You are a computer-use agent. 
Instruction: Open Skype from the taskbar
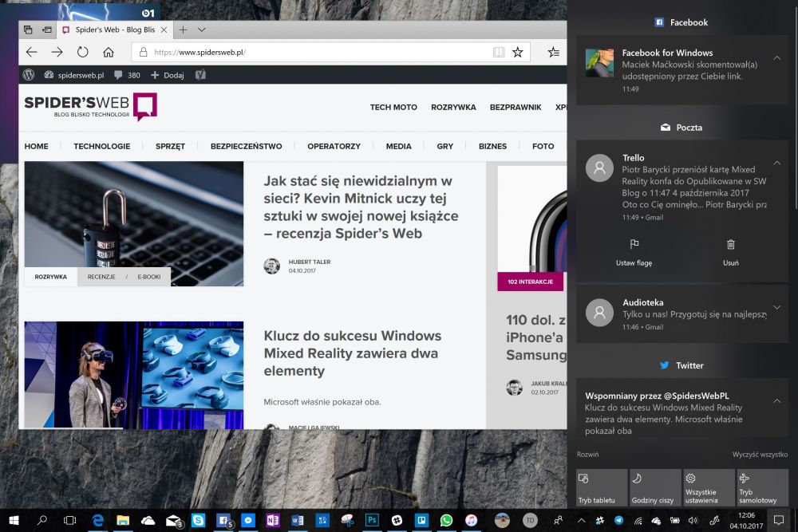(x=198, y=520)
